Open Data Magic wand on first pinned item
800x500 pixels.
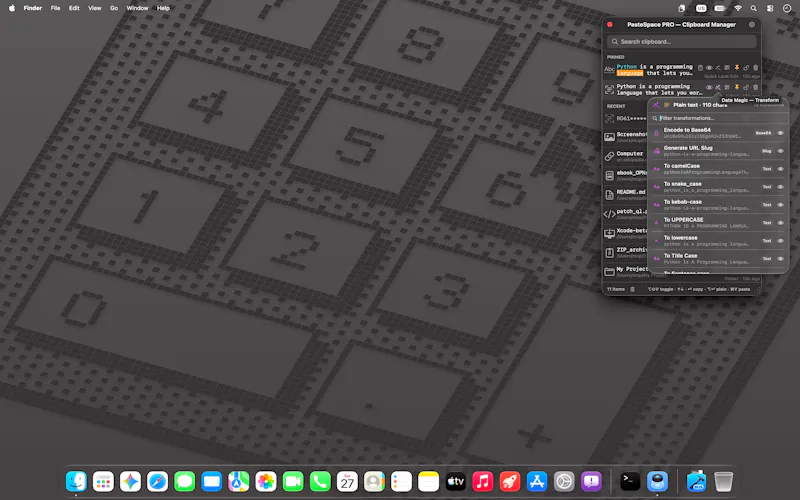pos(718,67)
